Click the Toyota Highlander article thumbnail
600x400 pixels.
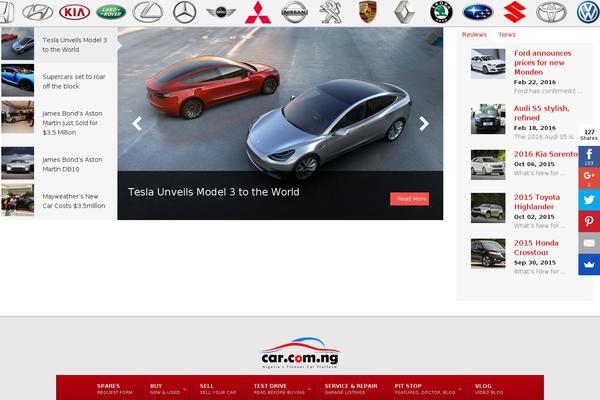488,208
